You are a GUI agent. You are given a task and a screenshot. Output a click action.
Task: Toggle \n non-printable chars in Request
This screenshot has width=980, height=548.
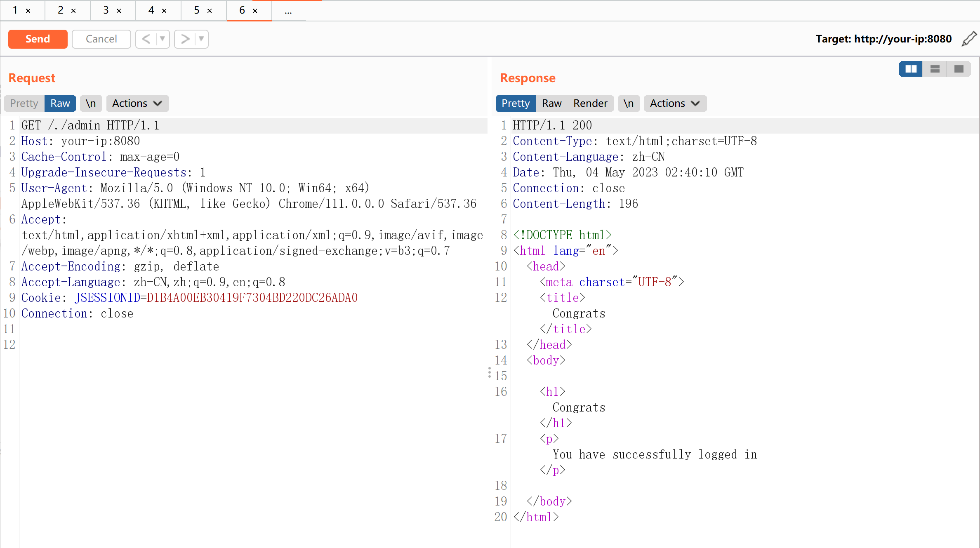coord(91,103)
